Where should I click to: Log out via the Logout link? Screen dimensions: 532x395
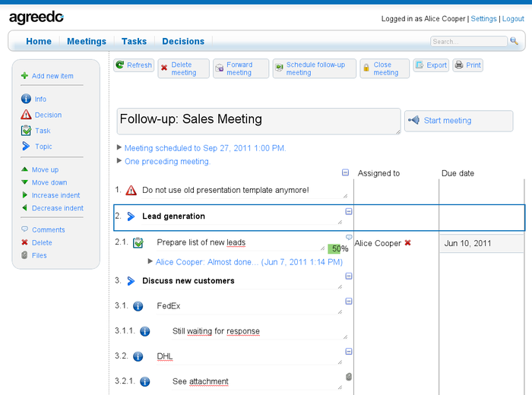tap(513, 19)
